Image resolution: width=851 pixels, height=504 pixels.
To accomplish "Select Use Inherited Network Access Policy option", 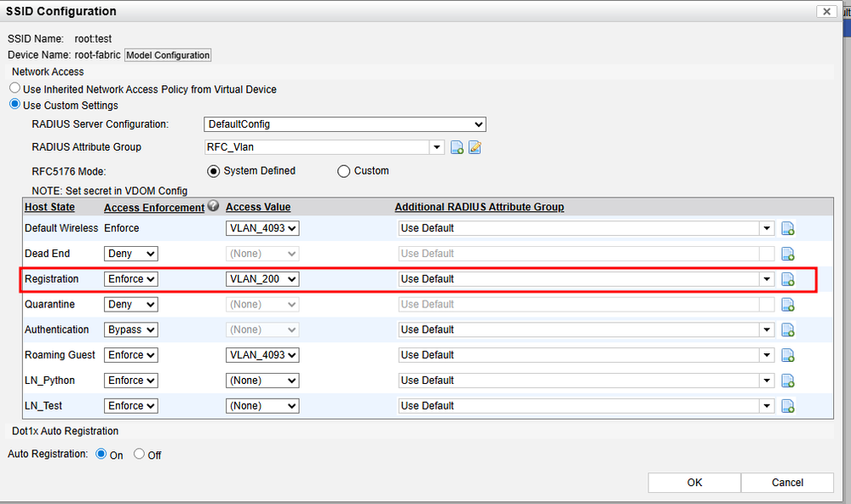I will tap(14, 89).
